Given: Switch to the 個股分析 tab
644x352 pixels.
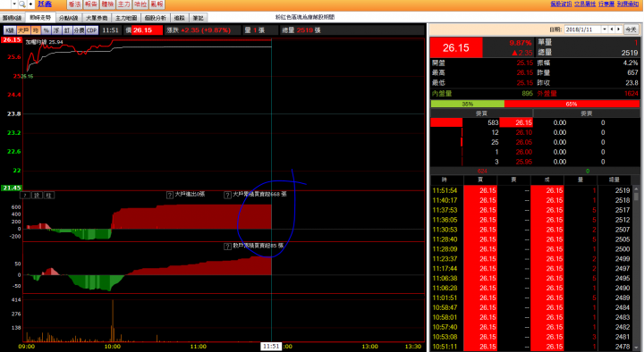Looking at the screenshot, I should (x=156, y=18).
